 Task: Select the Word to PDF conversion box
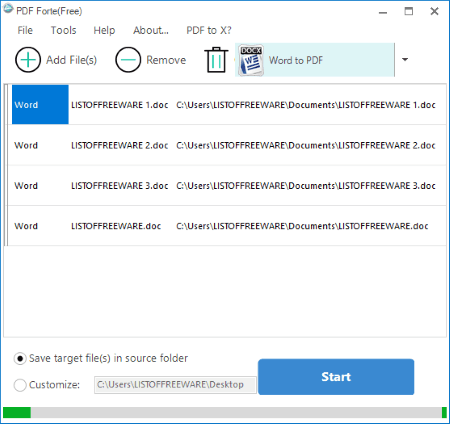315,60
